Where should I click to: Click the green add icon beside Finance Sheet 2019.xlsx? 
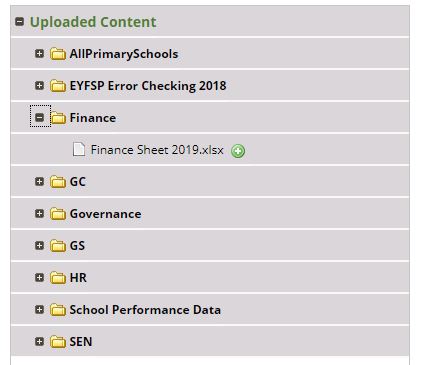coord(238,151)
